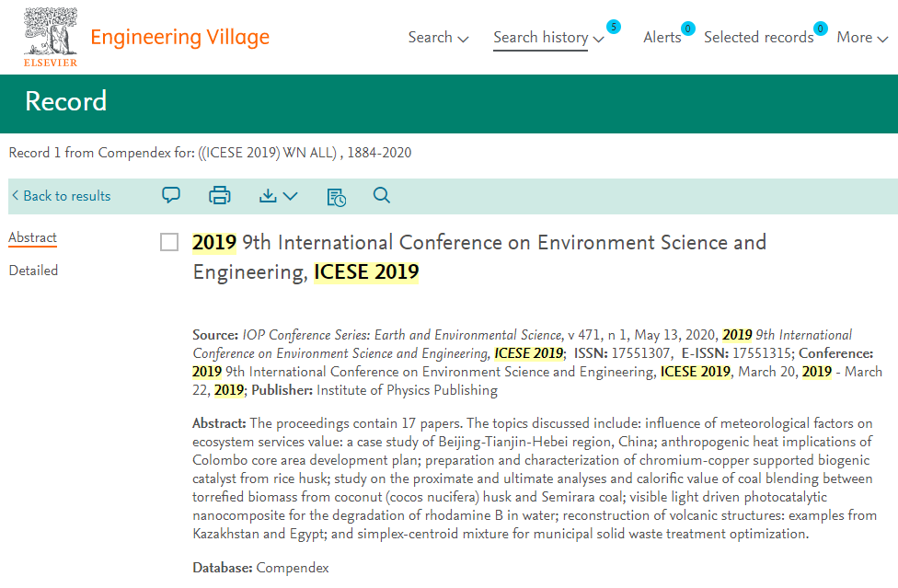Open the Alerts link
This screenshot has height=588, width=898.
[x=662, y=38]
